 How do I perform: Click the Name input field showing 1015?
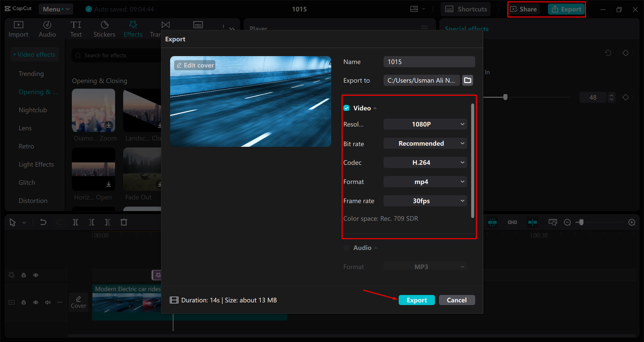pos(429,61)
